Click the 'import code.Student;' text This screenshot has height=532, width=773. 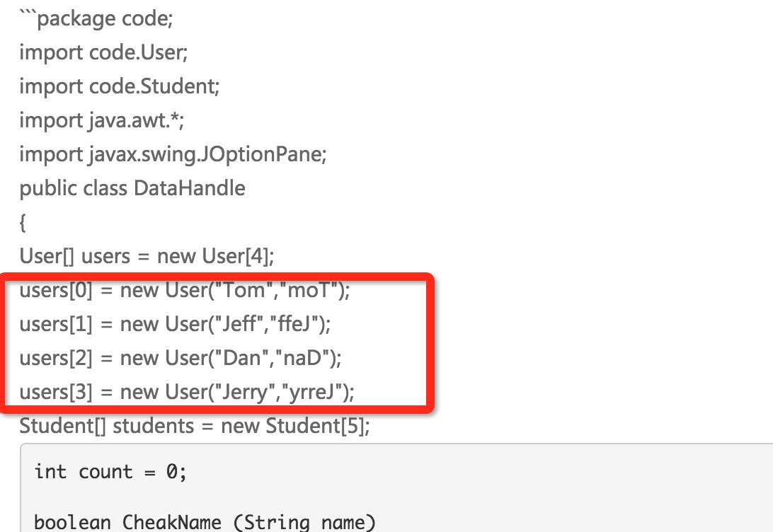click(120, 87)
